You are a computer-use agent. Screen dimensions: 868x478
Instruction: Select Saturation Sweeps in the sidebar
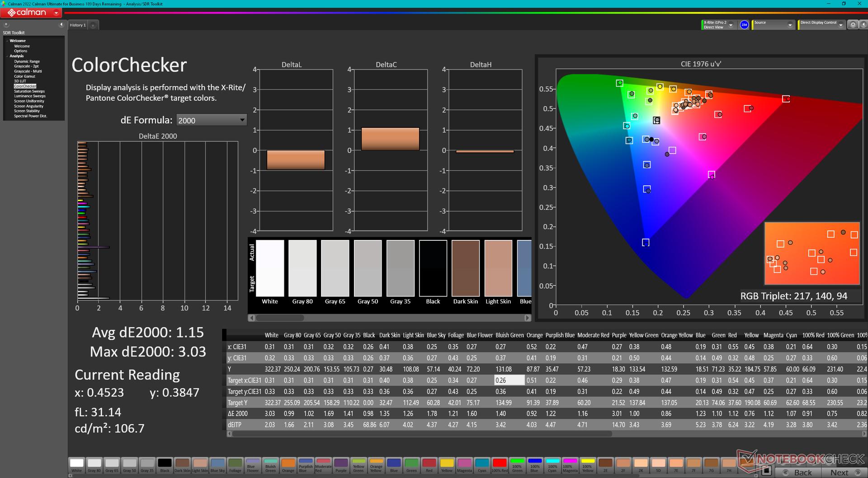(x=29, y=91)
